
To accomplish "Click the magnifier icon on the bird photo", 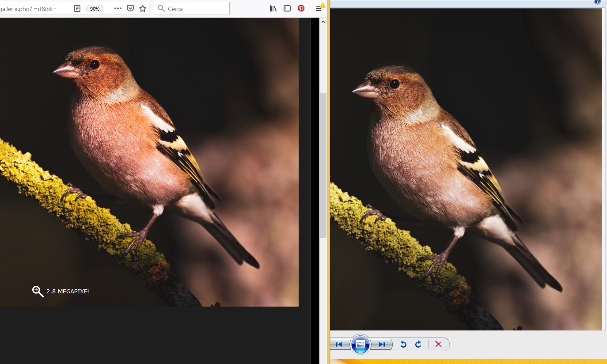I will (38, 291).
